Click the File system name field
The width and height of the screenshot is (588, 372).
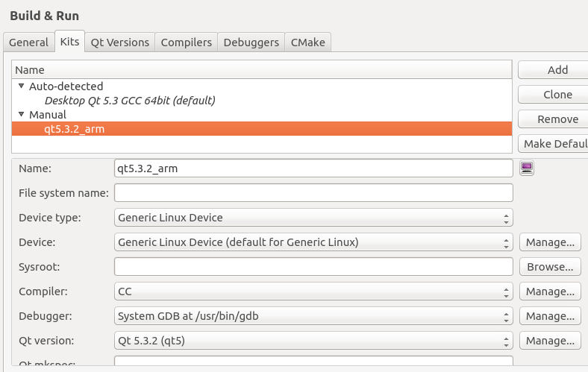point(313,193)
